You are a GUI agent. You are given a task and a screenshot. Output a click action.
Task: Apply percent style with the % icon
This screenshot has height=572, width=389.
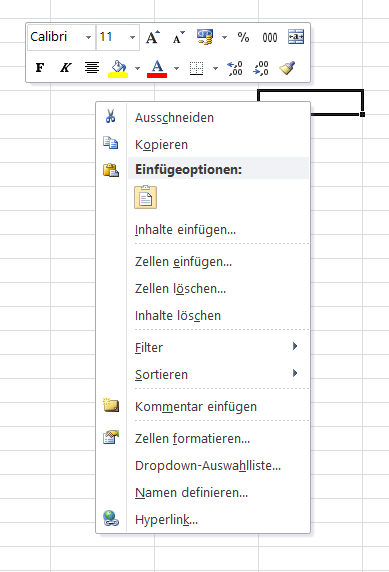point(243,37)
